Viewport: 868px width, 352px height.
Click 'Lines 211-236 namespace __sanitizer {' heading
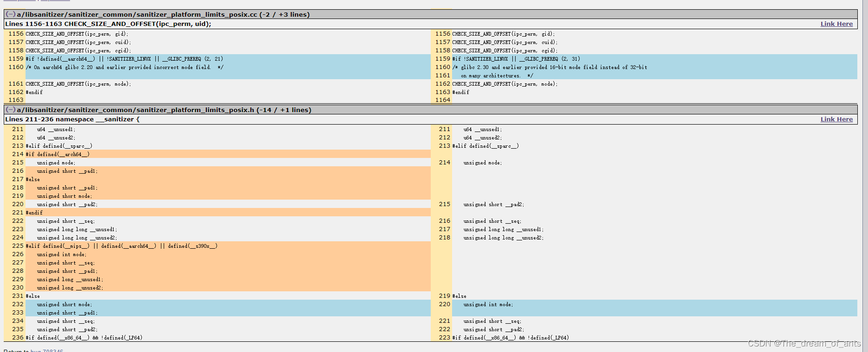(72, 119)
